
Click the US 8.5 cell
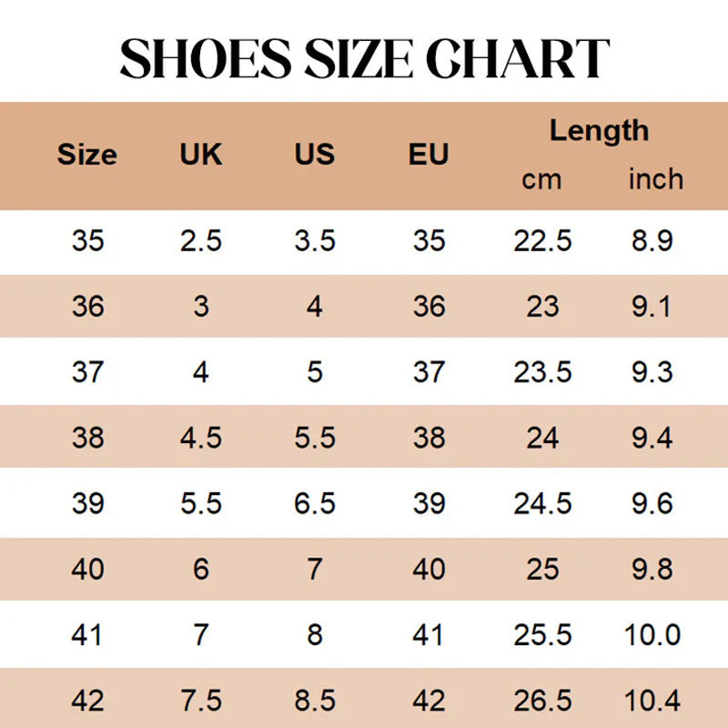(x=314, y=701)
